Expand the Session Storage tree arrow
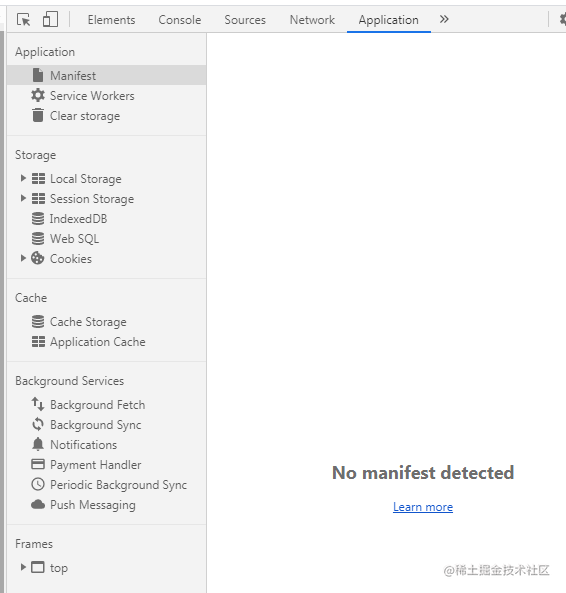 coord(23,198)
